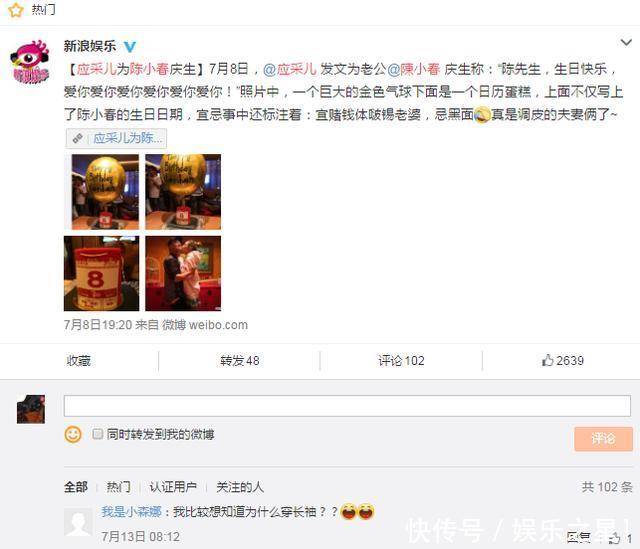Click the blue verified V badge
Viewport: 640px width, 549px height.
click(129, 47)
